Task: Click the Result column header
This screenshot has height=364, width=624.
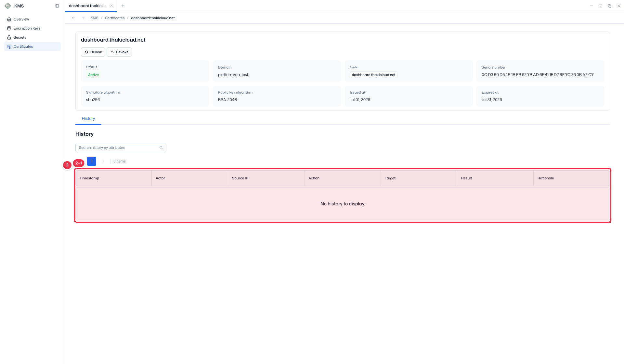Action: point(495,178)
